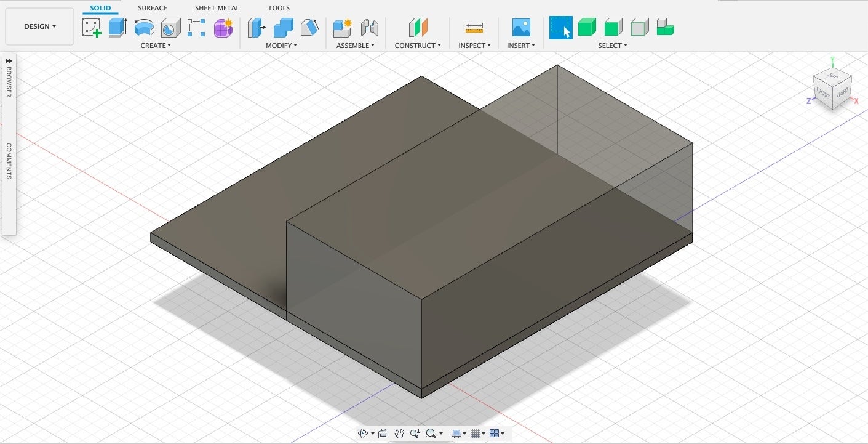Open the Comments side panel
This screenshot has height=444, width=868.
pos(9,161)
